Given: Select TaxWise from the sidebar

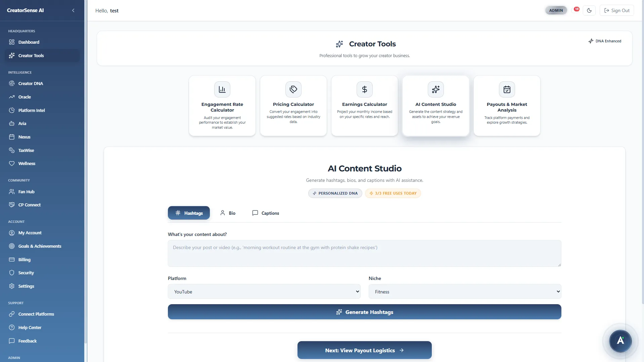Looking at the screenshot, I should point(26,150).
